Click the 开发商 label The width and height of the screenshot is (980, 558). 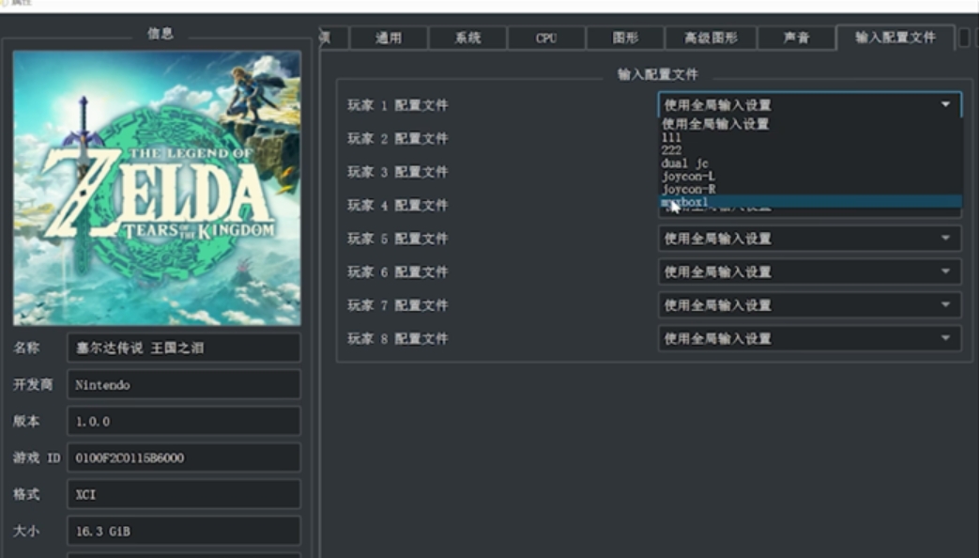click(x=33, y=384)
